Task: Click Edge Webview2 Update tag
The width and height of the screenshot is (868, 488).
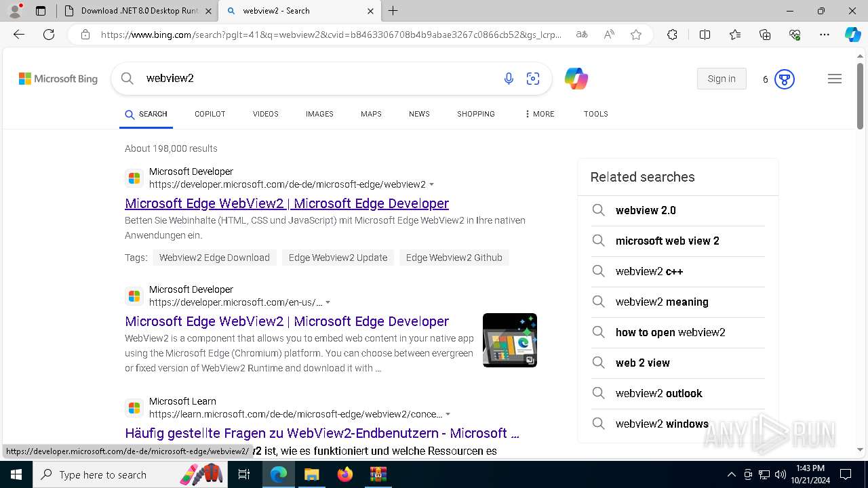Action: (x=338, y=258)
